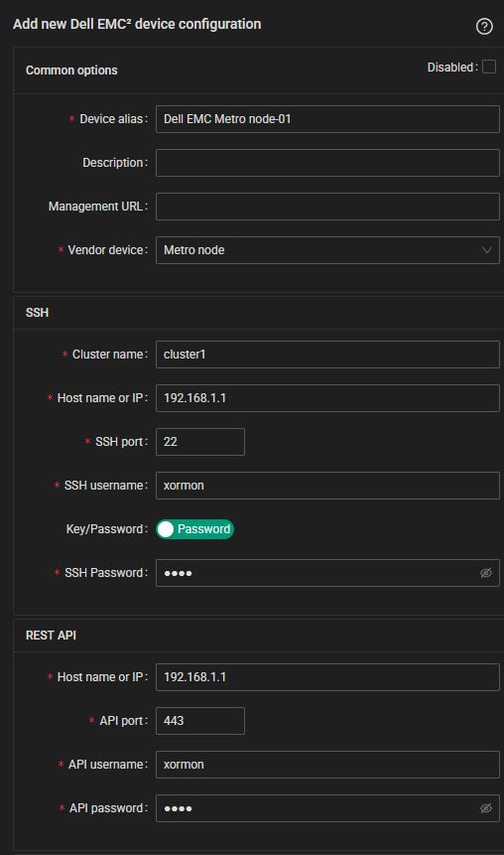Edit the Cluster name field
The width and height of the screenshot is (504, 855).
click(x=327, y=355)
